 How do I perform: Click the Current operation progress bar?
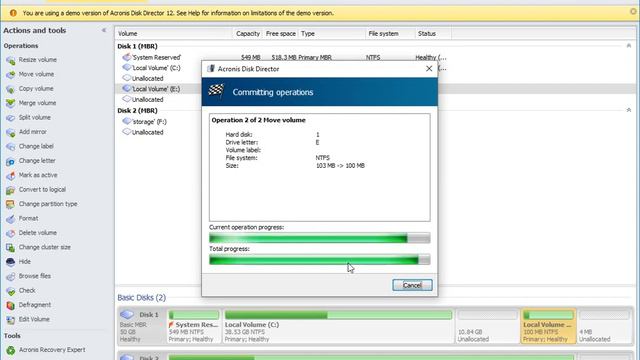320,238
